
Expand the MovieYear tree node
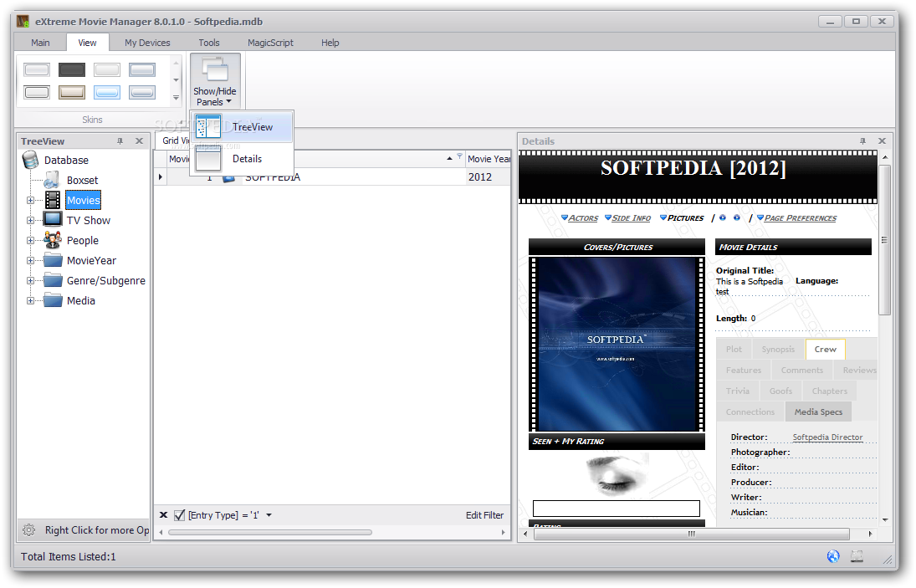click(x=30, y=261)
